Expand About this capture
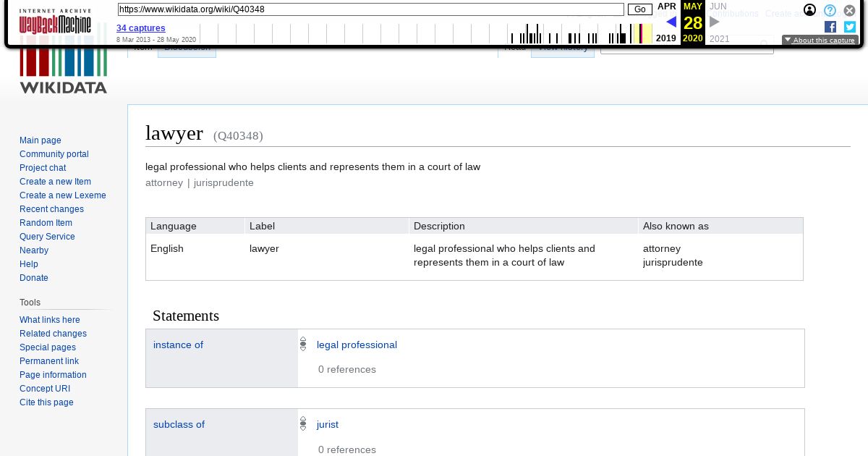Screen dimensions: 868x456 (x=820, y=41)
